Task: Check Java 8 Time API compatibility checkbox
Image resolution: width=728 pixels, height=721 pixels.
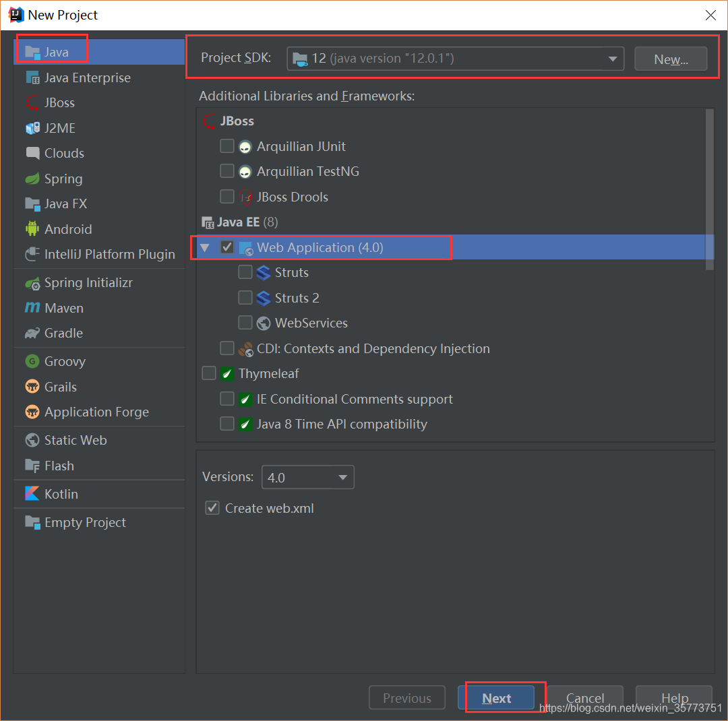Action: [227, 423]
